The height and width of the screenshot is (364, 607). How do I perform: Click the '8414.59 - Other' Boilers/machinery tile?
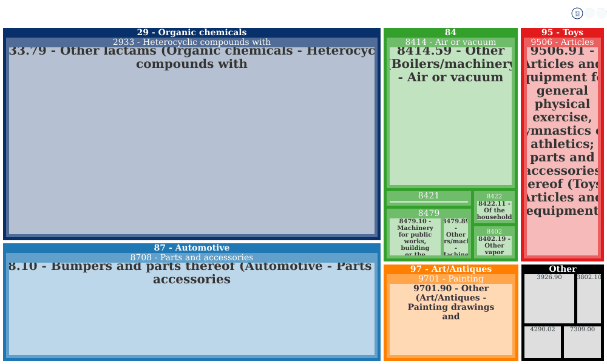click(x=450, y=116)
